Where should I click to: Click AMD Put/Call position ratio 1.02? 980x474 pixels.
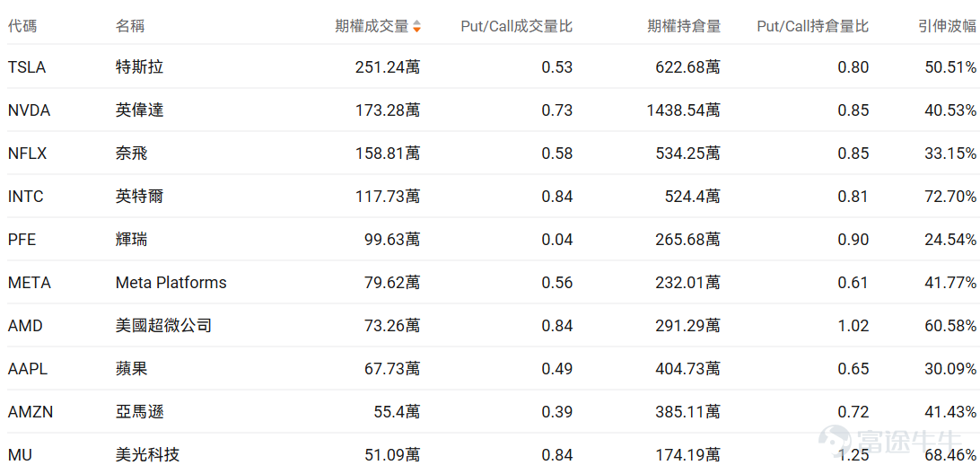tap(853, 326)
